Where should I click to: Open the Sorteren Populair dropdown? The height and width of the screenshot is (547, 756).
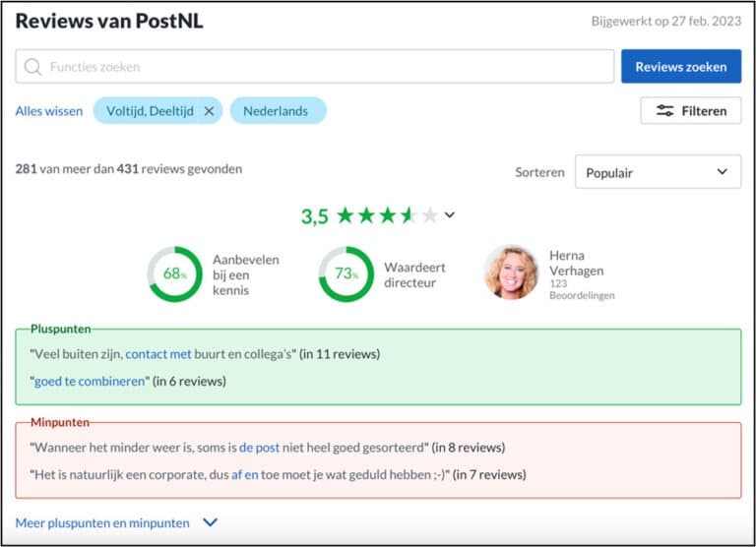658,171
